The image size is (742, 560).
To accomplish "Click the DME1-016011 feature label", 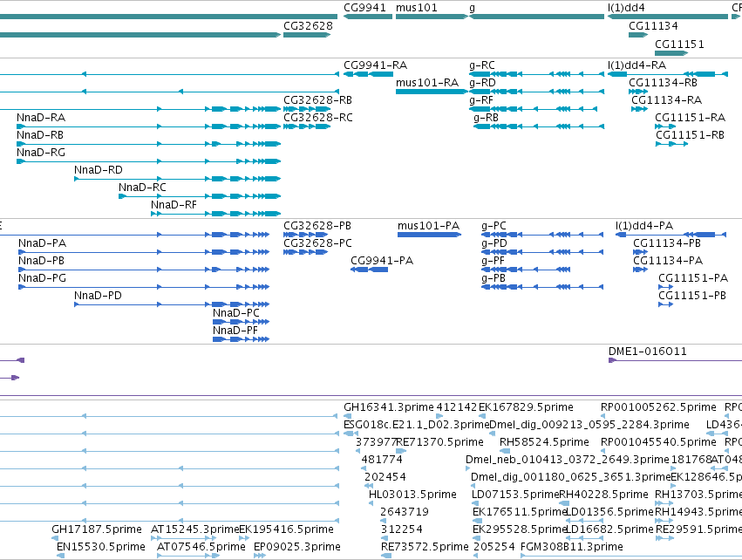I will pos(647,352).
